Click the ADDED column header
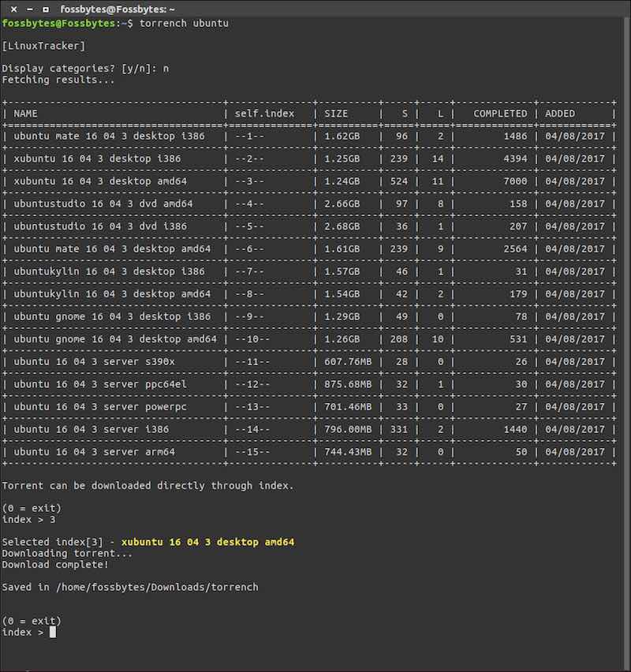This screenshot has width=631, height=672. coord(560,114)
